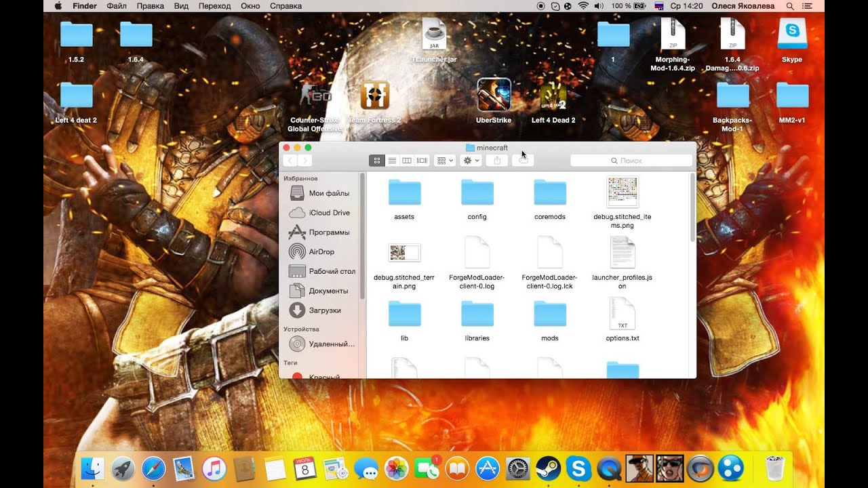Open Steam from the Dock
Image resolution: width=868 pixels, height=488 pixels.
(x=548, y=468)
